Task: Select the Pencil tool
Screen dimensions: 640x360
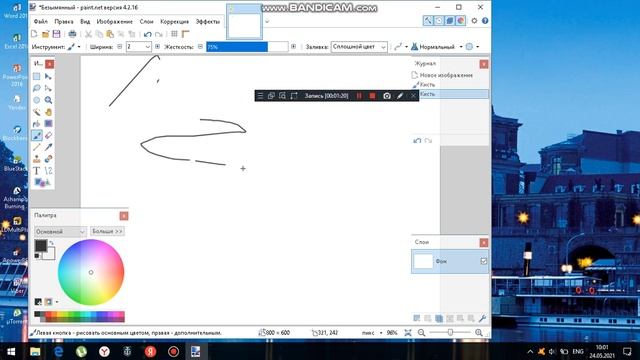Action: pos(37,147)
